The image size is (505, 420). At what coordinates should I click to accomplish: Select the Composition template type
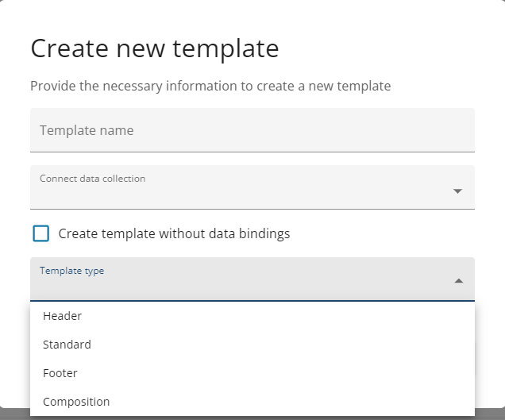(76, 402)
